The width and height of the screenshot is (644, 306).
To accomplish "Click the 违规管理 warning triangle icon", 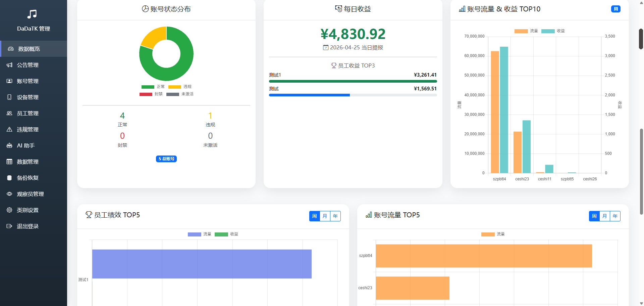I will 9,129.
